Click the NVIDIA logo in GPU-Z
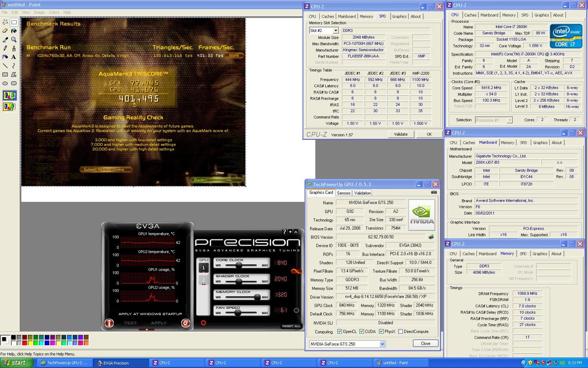Image resolution: width=588 pixels, height=368 pixels. pyautogui.click(x=422, y=215)
